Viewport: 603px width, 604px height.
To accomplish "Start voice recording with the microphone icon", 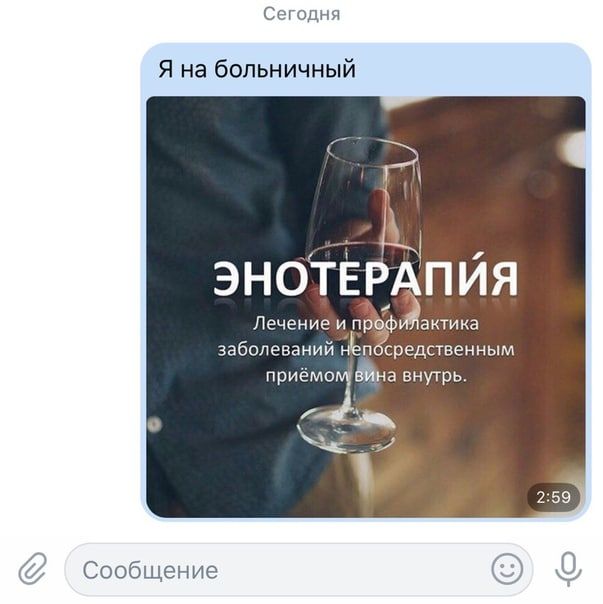I will tap(568, 569).
